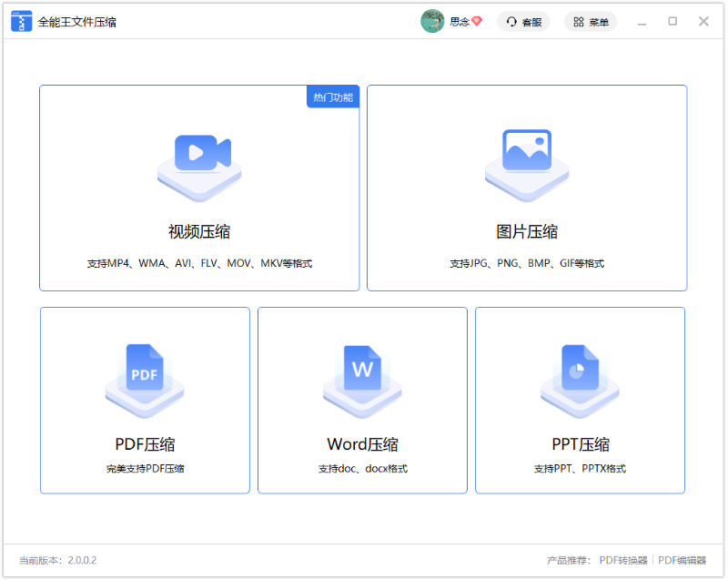728x580 pixels.
Task: Click the VIP diamond badge icon
Action: click(x=477, y=21)
